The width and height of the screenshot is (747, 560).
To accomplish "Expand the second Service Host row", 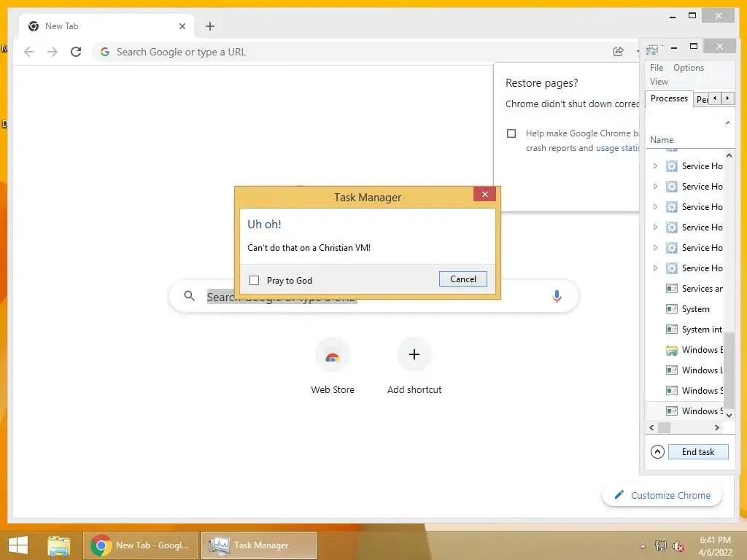I will point(655,187).
